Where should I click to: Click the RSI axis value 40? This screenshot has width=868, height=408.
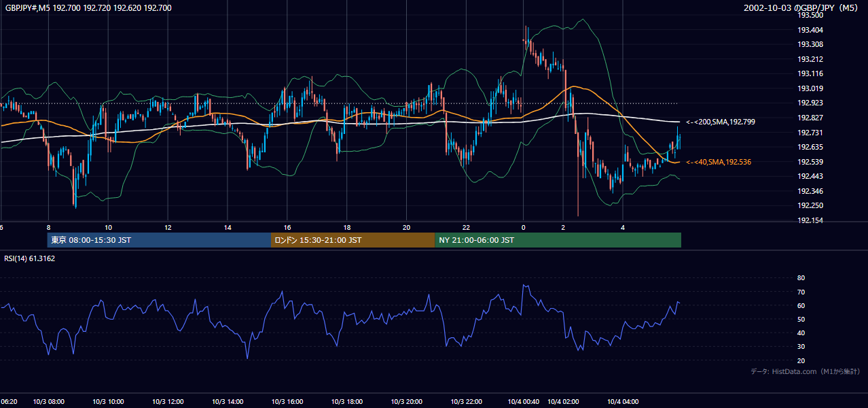(x=801, y=333)
